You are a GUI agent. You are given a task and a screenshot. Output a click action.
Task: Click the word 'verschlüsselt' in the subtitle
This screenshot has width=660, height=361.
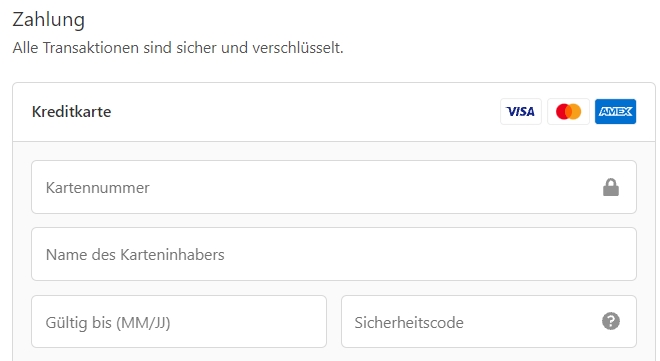point(298,48)
